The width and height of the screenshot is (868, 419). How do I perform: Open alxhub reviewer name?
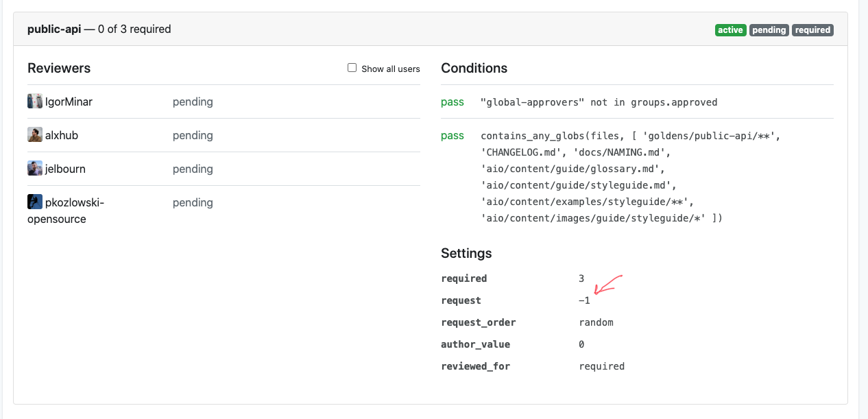(x=62, y=136)
